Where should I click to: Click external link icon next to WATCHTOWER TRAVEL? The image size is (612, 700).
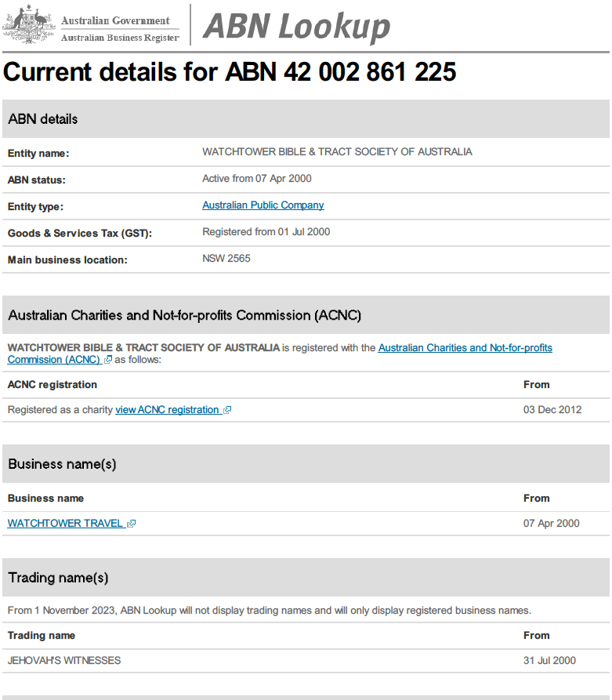click(132, 524)
